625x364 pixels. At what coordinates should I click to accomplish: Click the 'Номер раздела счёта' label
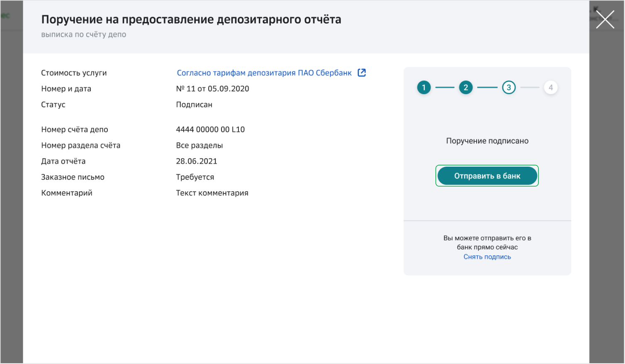(x=81, y=146)
